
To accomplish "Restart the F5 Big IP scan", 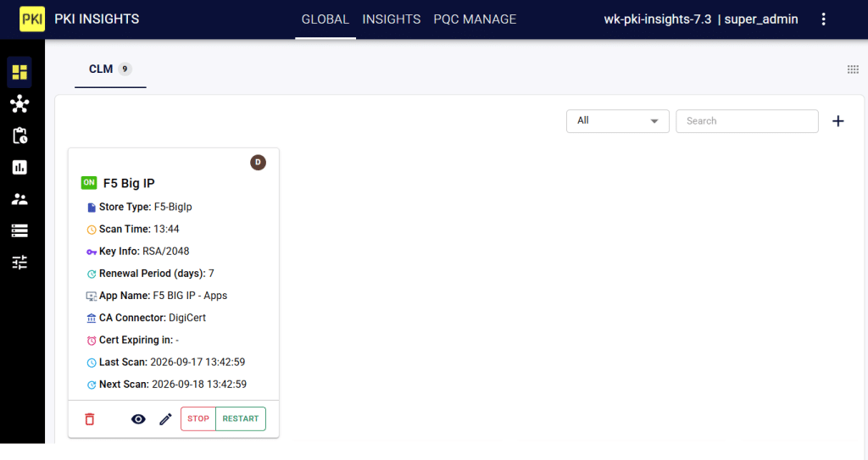I will pyautogui.click(x=240, y=418).
